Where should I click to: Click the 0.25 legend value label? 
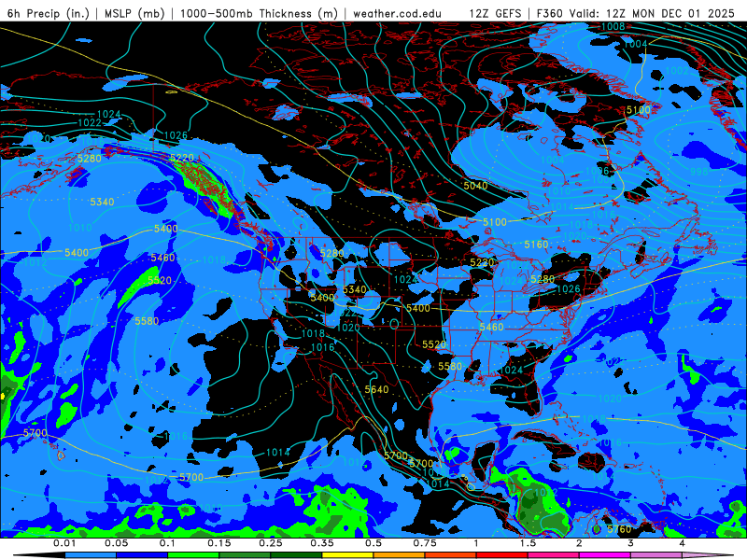[x=271, y=543]
